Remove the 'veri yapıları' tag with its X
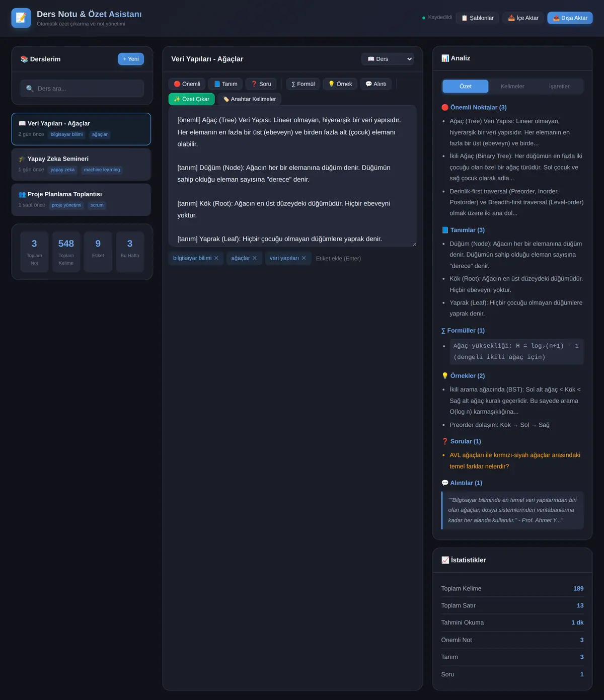 click(304, 258)
